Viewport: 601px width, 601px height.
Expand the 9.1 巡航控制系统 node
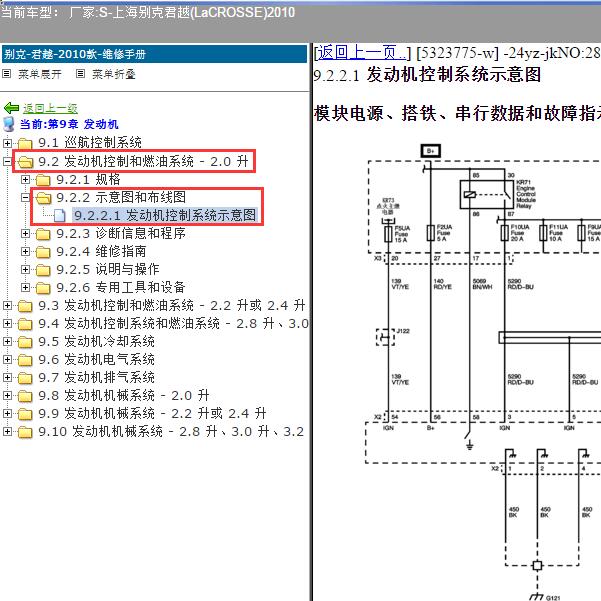click(x=7, y=143)
